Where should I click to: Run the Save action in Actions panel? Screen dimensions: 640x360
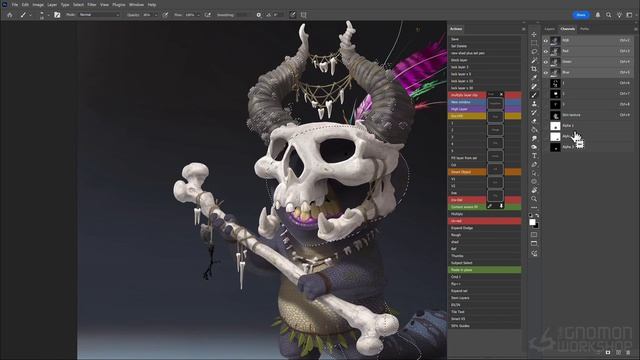coord(484,39)
